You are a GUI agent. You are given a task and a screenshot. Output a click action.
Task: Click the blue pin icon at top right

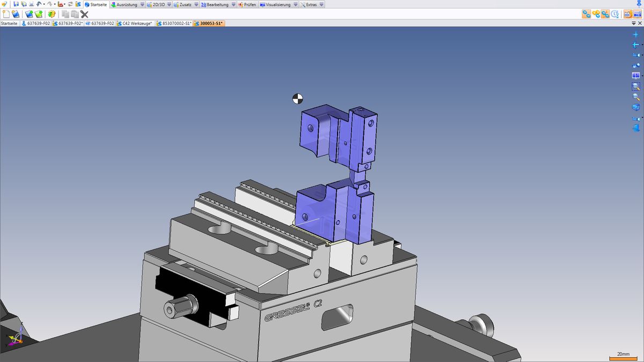(x=638, y=4)
